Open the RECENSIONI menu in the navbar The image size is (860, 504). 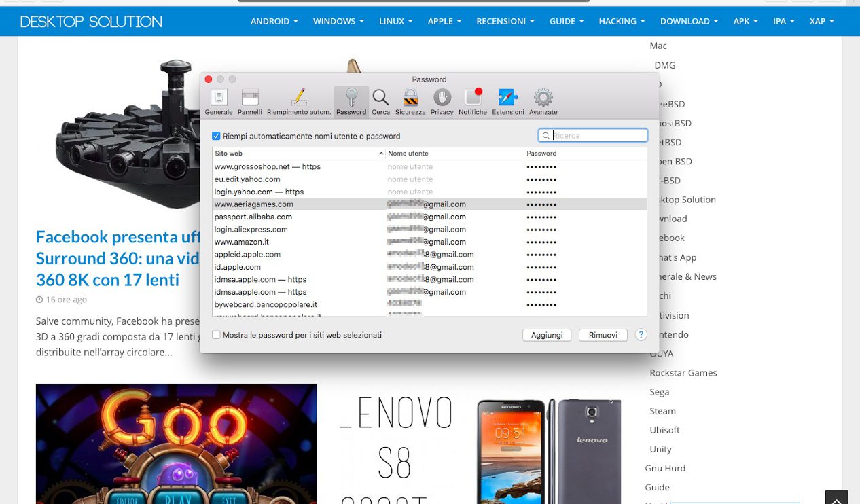505,21
